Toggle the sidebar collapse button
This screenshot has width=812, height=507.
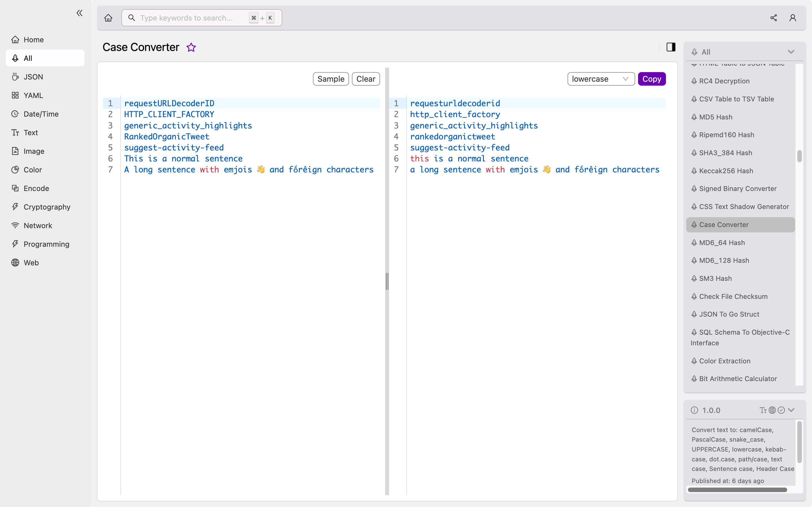[79, 13]
